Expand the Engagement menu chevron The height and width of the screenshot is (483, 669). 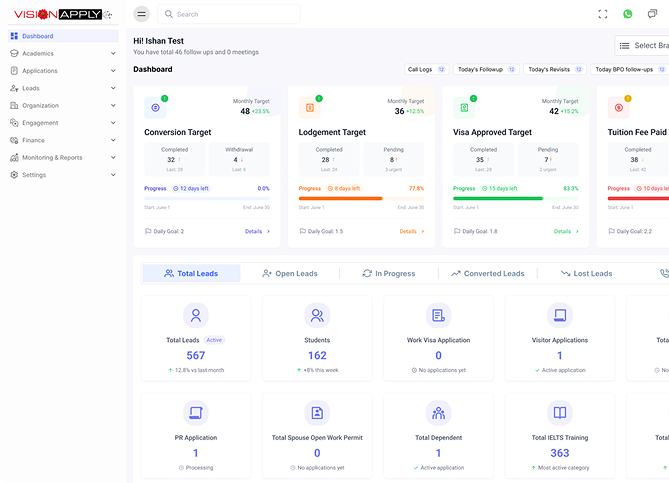(113, 122)
